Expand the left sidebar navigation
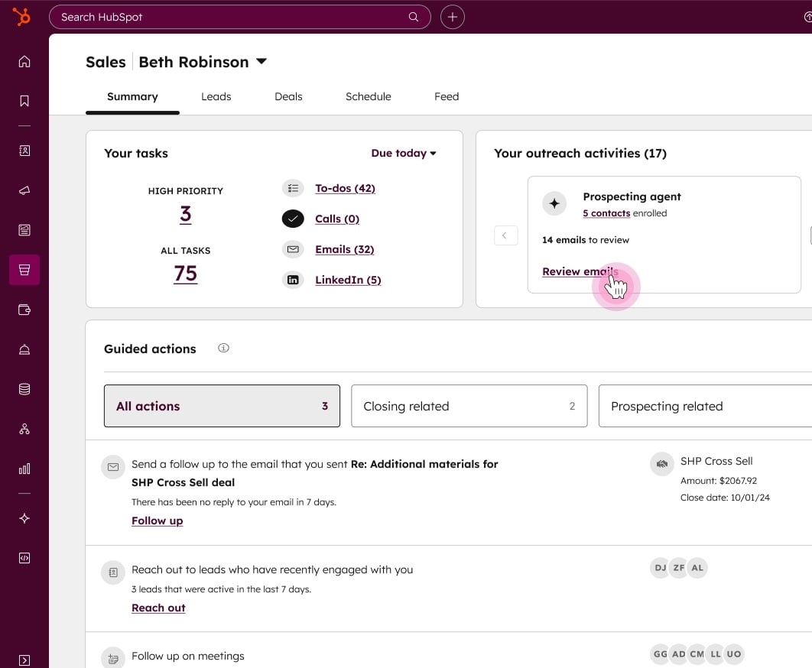 [x=24, y=660]
